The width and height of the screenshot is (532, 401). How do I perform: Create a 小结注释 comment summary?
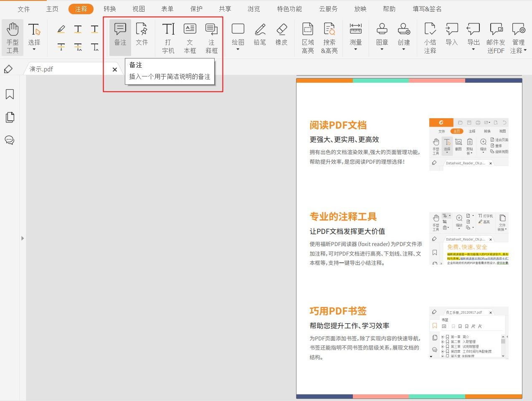pyautogui.click(x=430, y=37)
